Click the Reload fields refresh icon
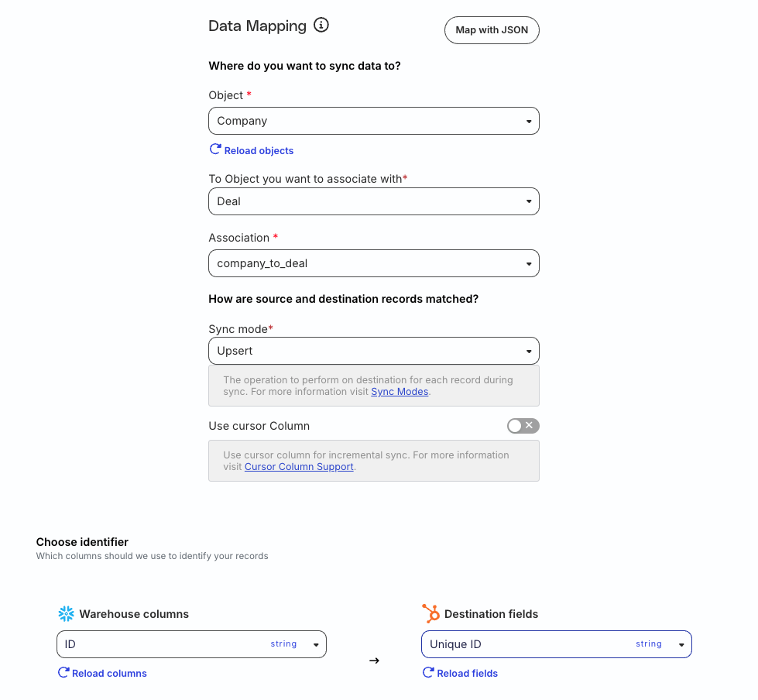Viewport: 758px width, 700px height. 428,672
